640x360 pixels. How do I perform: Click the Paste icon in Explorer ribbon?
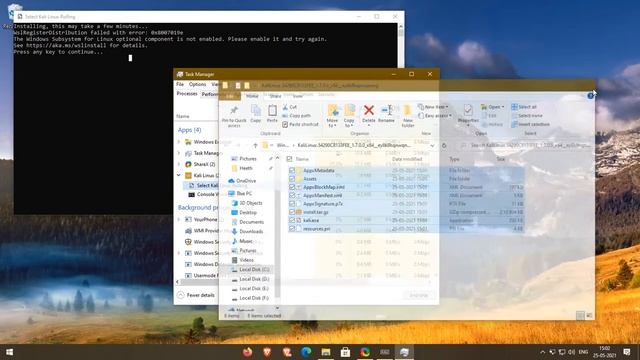(x=272, y=113)
